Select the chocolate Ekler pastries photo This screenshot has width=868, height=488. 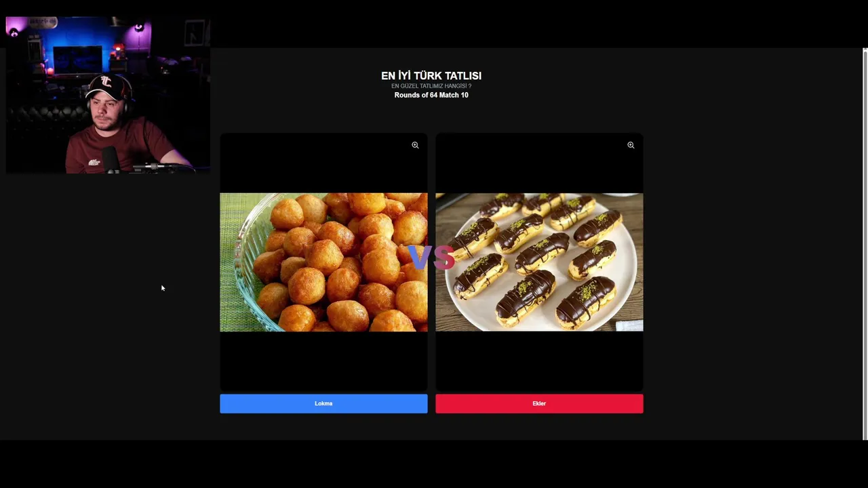click(x=539, y=262)
